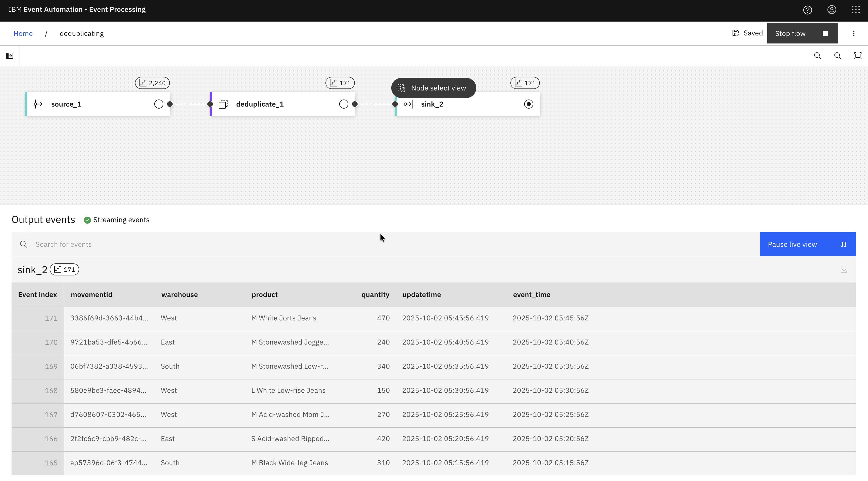
Task: Collapse the left side palette panel
Action: [10, 55]
